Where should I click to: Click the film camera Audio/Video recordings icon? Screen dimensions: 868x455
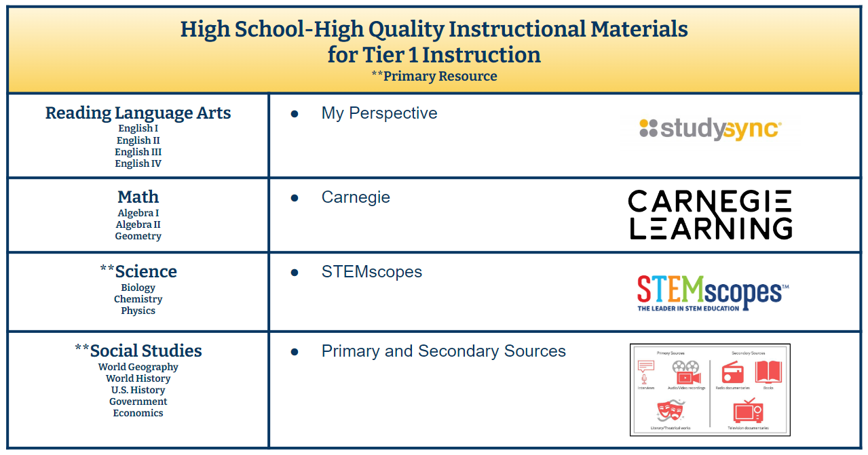coord(686,372)
